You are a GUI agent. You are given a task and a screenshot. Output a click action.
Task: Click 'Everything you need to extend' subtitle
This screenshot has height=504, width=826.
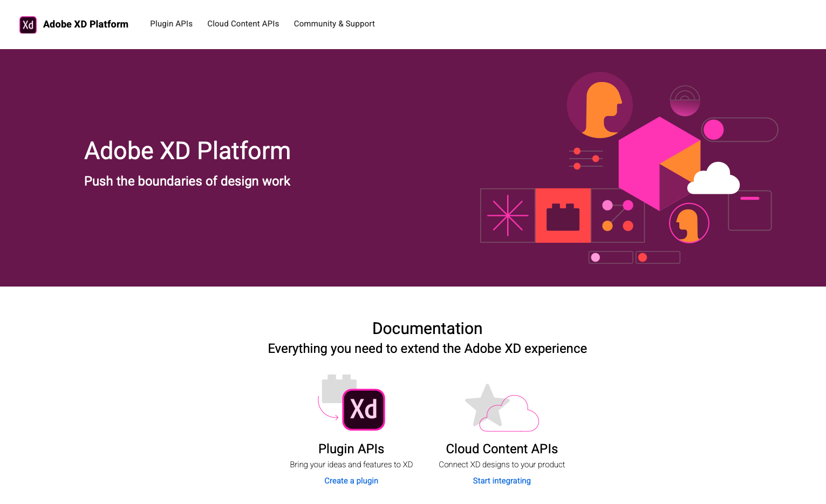(427, 349)
